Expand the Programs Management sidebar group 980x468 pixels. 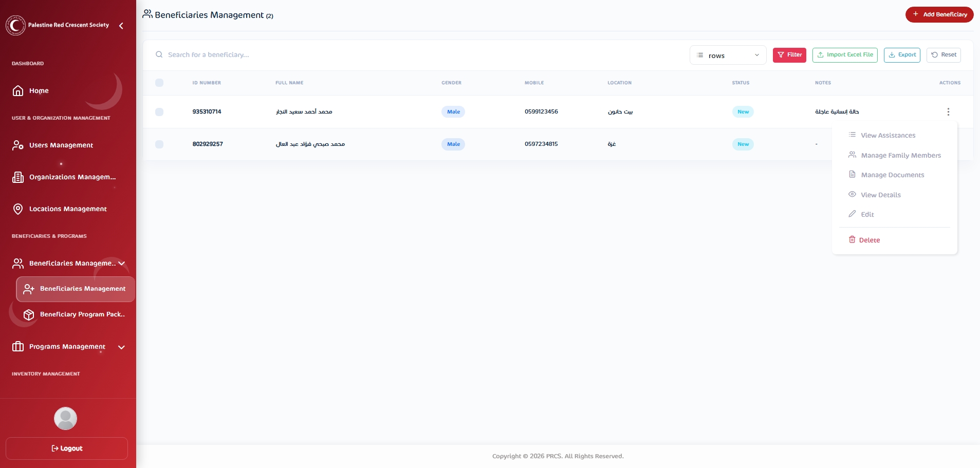click(x=122, y=347)
